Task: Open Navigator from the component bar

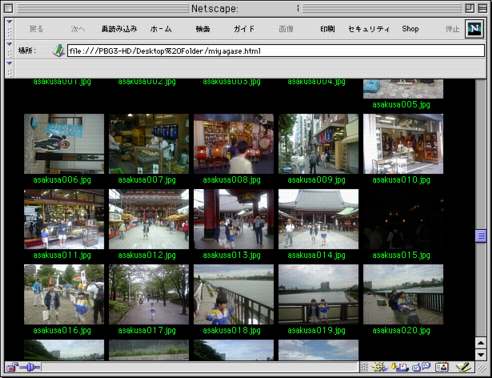Action: pyautogui.click(x=379, y=368)
